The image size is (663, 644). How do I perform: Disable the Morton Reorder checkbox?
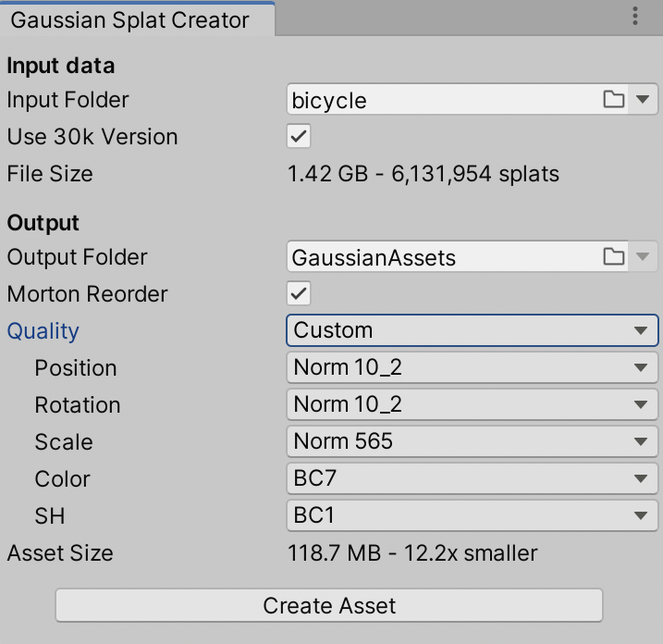(299, 292)
